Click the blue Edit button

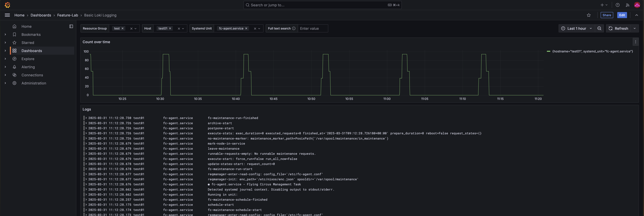(x=622, y=15)
